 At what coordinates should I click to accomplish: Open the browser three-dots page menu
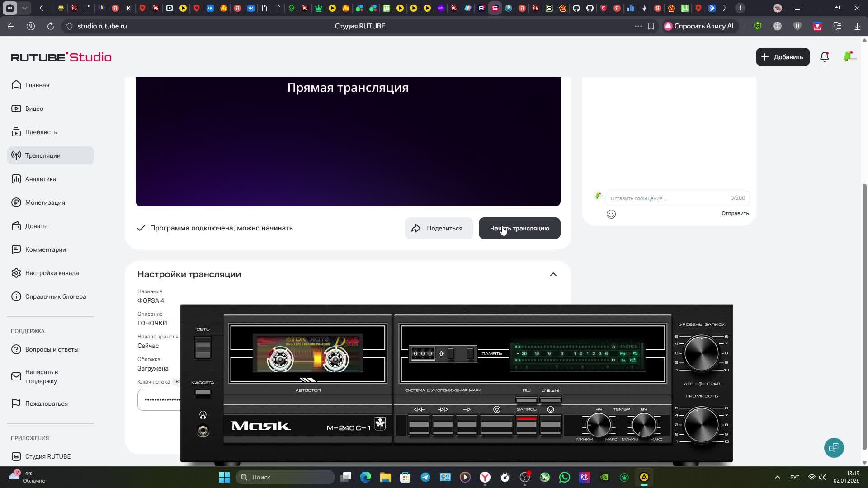[x=638, y=26]
